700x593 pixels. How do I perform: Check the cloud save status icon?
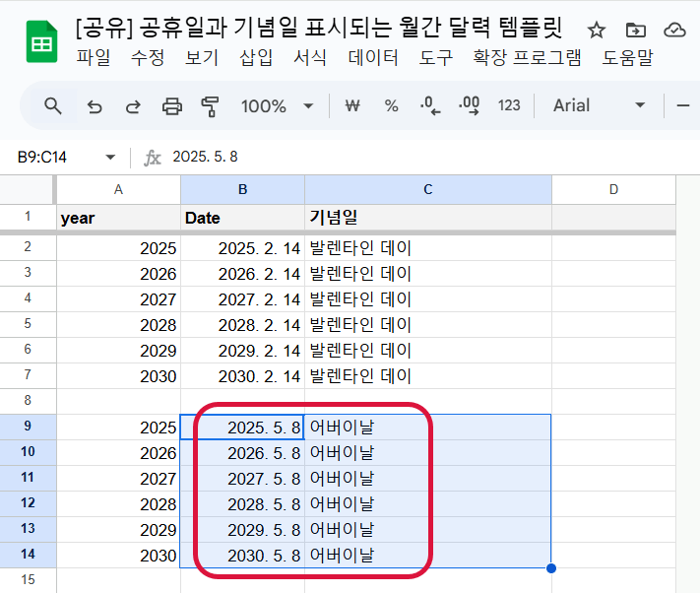pos(674,31)
